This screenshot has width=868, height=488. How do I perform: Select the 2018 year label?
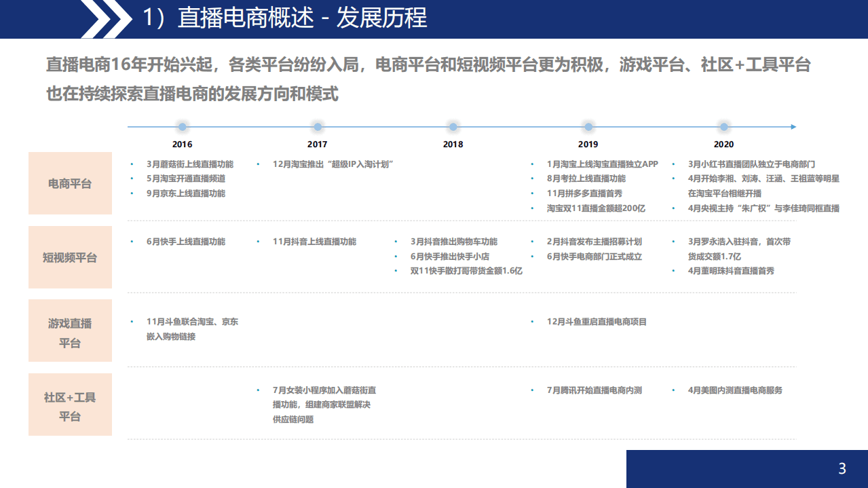(x=452, y=144)
